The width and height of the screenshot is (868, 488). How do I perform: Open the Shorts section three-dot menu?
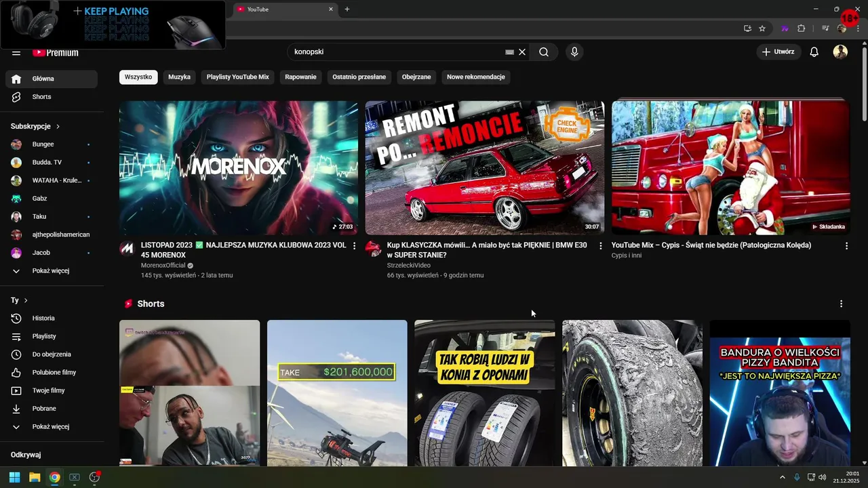(x=841, y=304)
